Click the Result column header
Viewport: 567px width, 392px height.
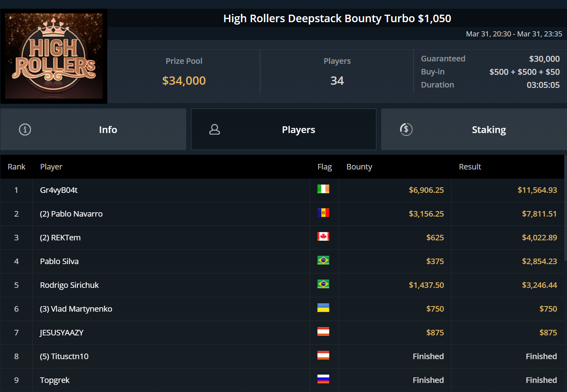tap(470, 167)
